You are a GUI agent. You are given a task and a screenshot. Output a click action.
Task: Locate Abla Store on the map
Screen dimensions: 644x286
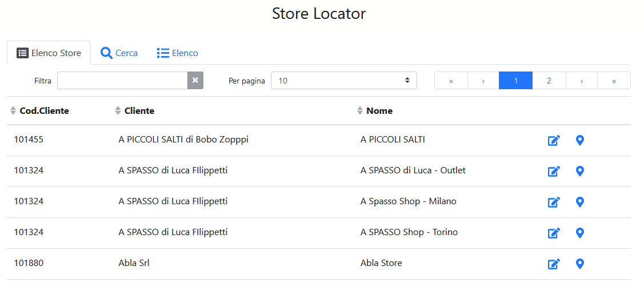point(579,264)
